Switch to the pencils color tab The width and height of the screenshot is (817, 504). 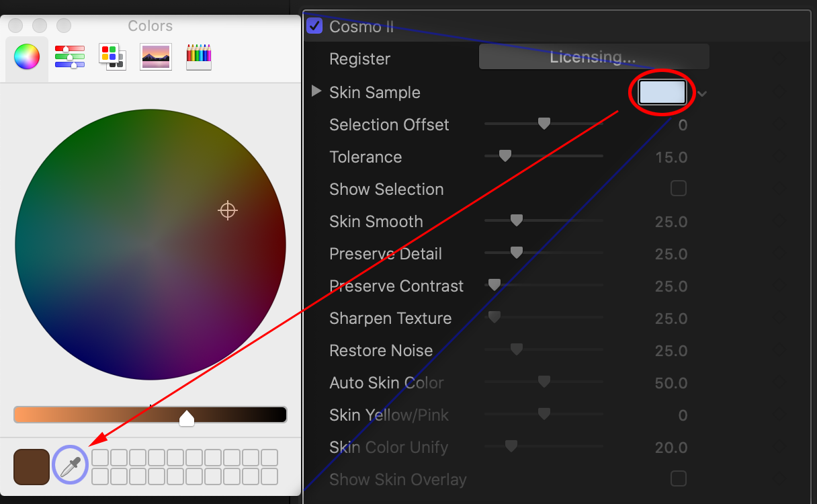pos(199,57)
